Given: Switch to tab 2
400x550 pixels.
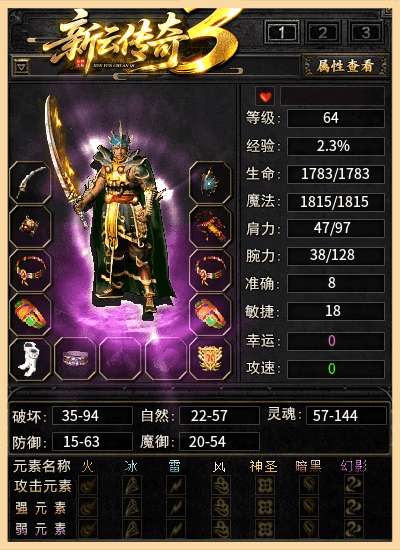Looking at the screenshot, I should [x=323, y=33].
